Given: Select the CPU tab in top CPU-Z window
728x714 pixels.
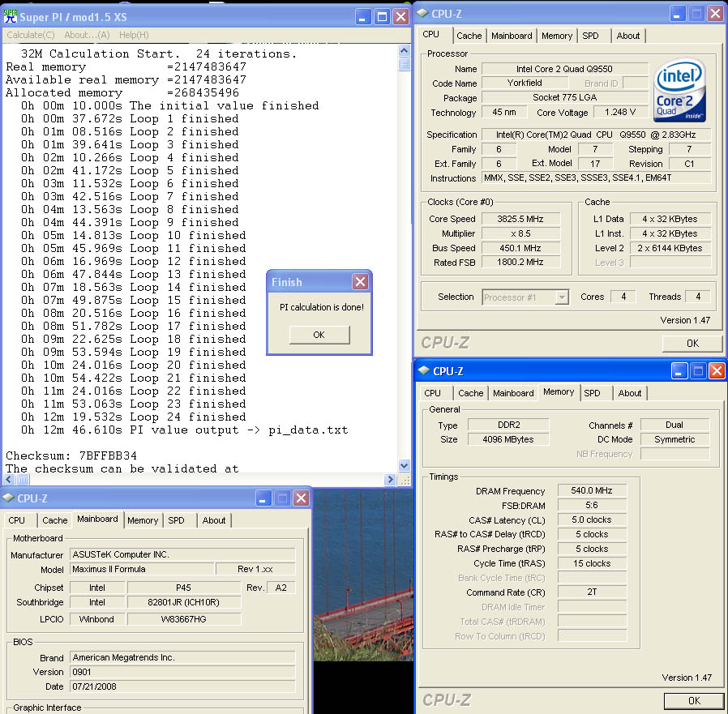Looking at the screenshot, I should [430, 34].
